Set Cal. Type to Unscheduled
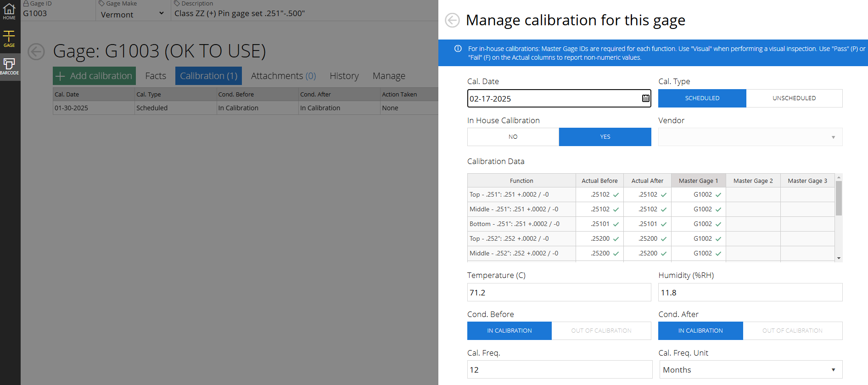This screenshot has width=868, height=385. [794, 98]
